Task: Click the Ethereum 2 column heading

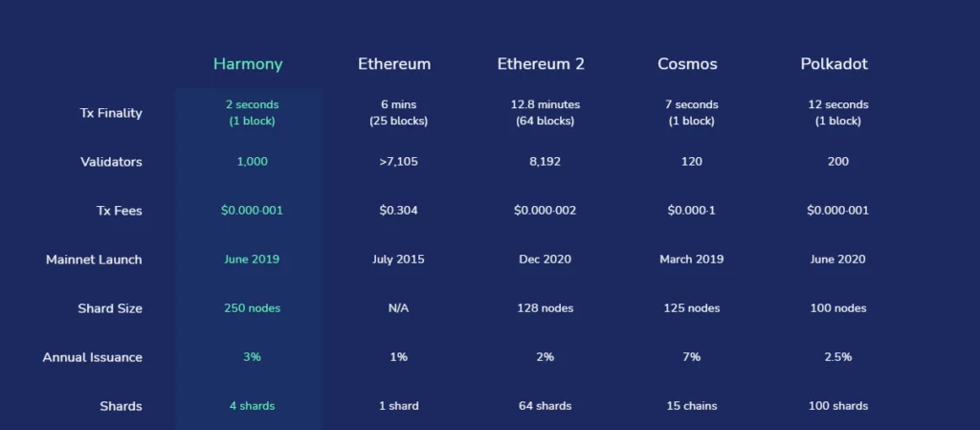Action: tap(541, 64)
